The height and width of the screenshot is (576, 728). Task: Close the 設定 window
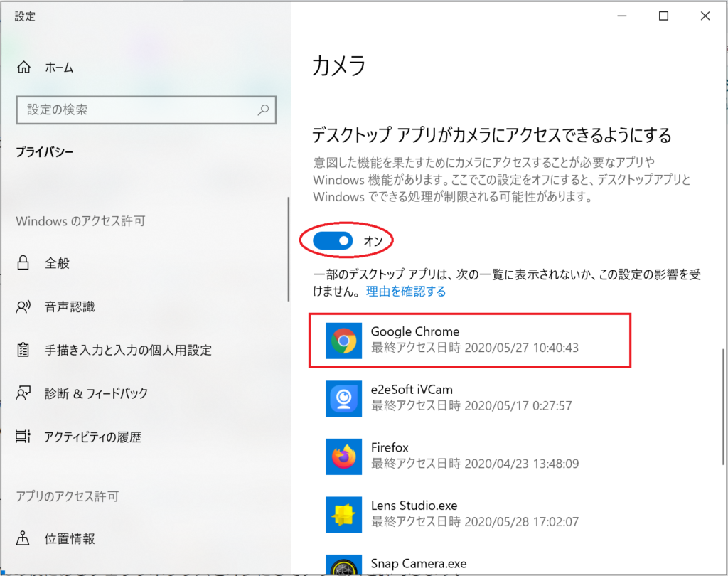(x=705, y=16)
